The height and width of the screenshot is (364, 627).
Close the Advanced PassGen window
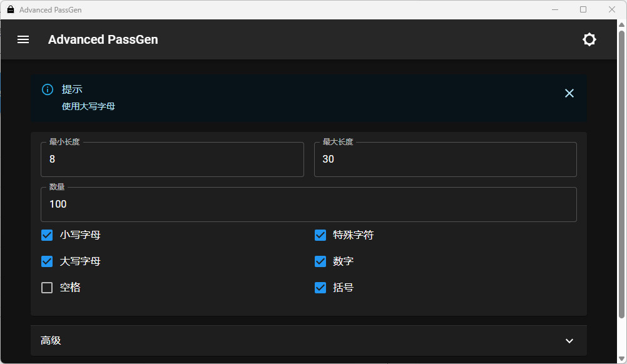[612, 9]
